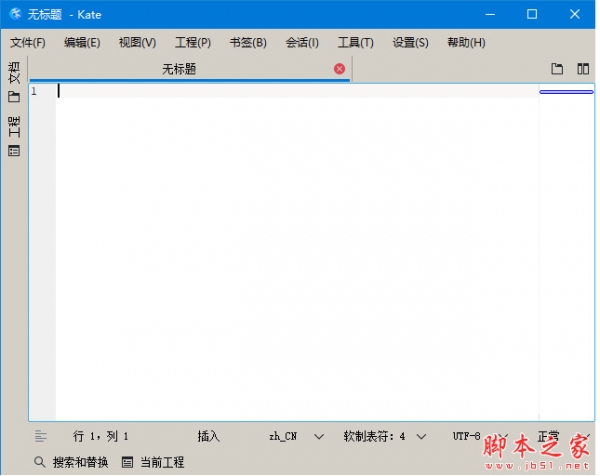The width and height of the screenshot is (600, 476).
Task: Open the 书签(B) menu
Action: coord(248,42)
